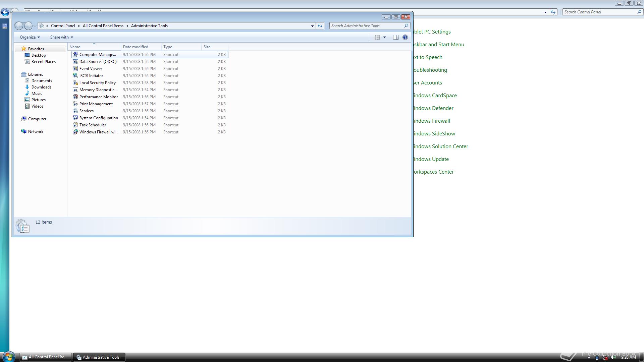This screenshot has height=362, width=644.
Task: Click the Help question mark icon
Action: tap(405, 37)
